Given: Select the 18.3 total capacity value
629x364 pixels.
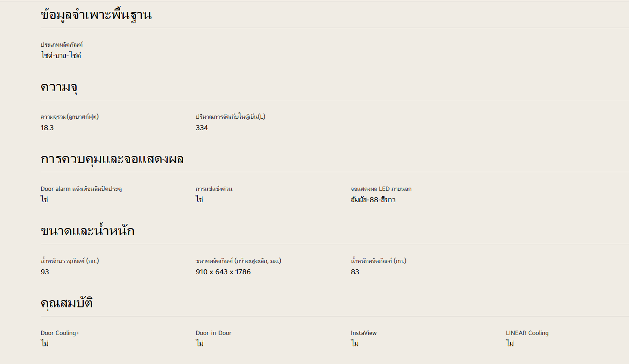Looking at the screenshot, I should [x=47, y=128].
